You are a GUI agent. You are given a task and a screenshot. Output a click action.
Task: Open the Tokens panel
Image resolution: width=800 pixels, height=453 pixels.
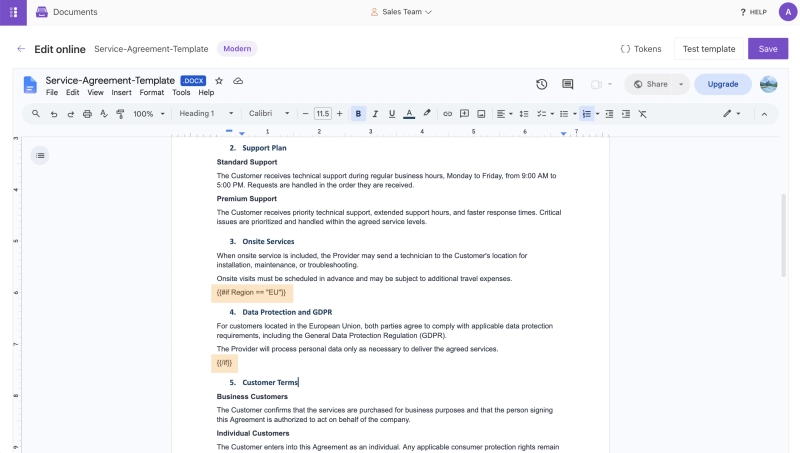(641, 49)
